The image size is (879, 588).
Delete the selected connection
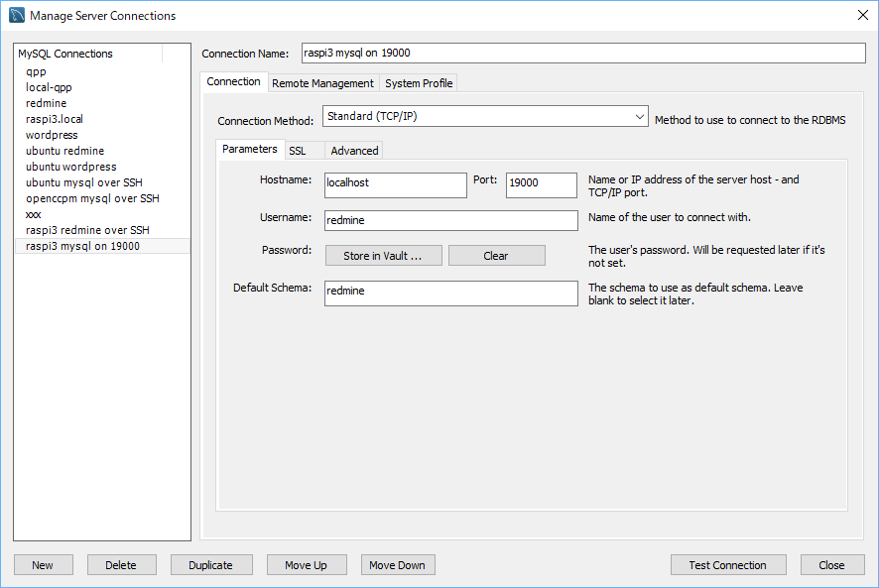point(121,565)
